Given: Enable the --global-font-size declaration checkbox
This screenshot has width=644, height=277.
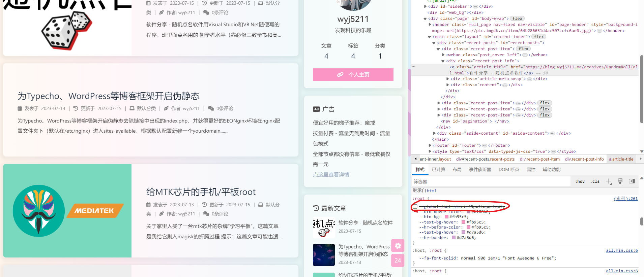Looking at the screenshot, I should coord(415,207).
